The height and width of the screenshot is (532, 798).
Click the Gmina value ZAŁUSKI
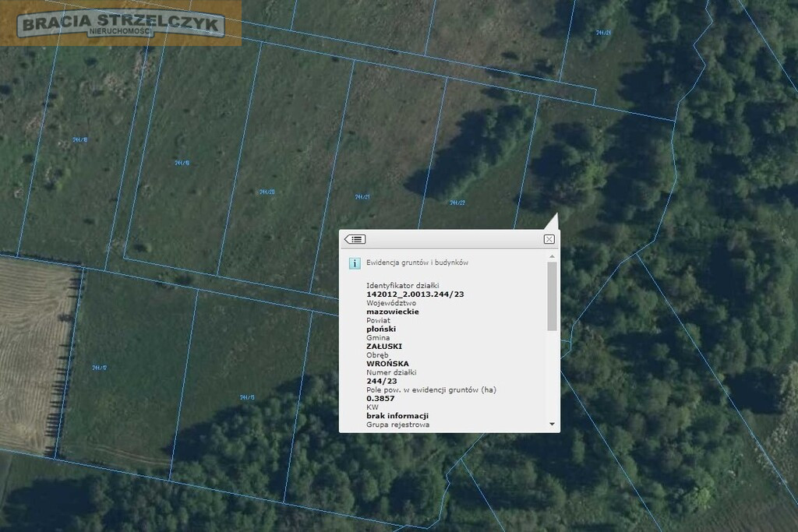click(384, 347)
